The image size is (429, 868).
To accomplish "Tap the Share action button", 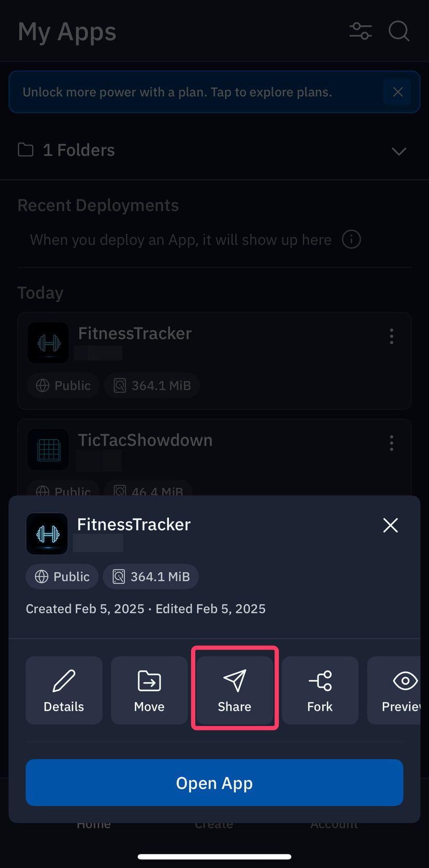I will point(235,690).
